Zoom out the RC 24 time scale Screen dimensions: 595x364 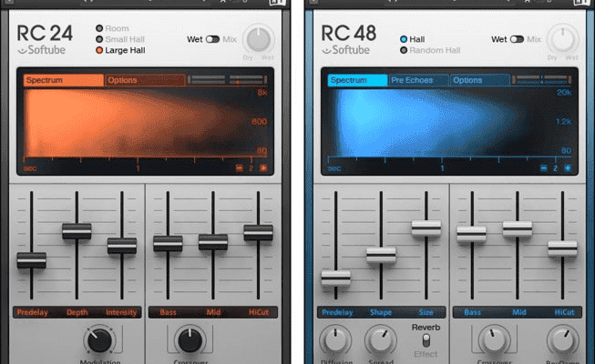pos(240,168)
